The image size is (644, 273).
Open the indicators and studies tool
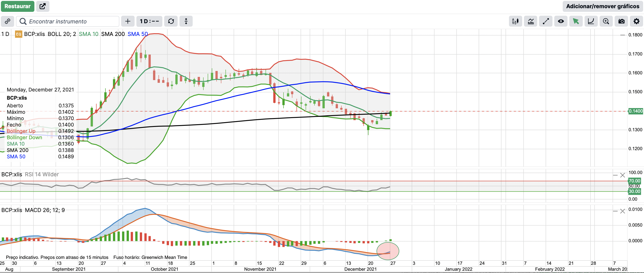(531, 21)
